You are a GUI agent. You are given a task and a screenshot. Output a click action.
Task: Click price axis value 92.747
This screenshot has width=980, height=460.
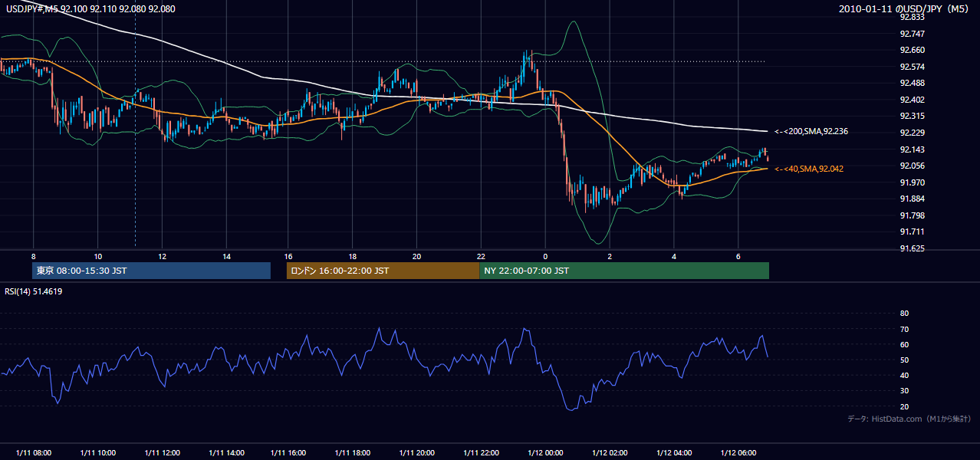tap(912, 34)
